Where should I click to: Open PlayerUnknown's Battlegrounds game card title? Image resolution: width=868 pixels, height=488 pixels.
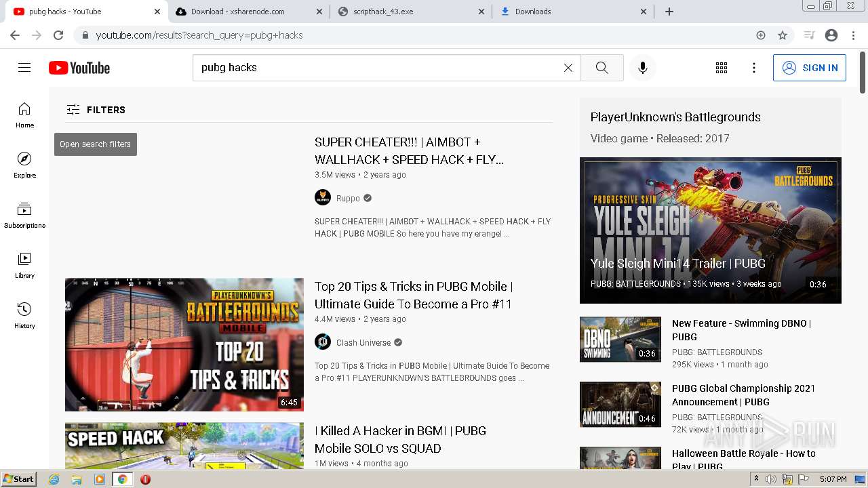tap(675, 117)
